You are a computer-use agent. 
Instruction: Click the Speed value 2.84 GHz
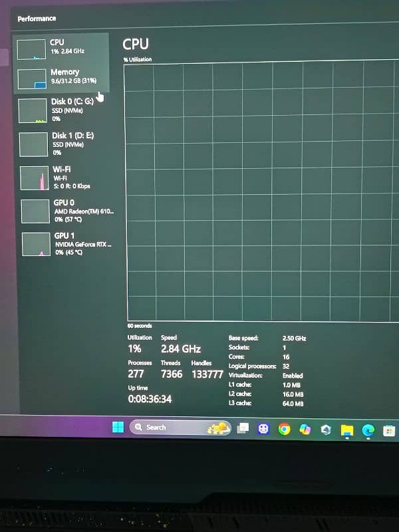[181, 348]
